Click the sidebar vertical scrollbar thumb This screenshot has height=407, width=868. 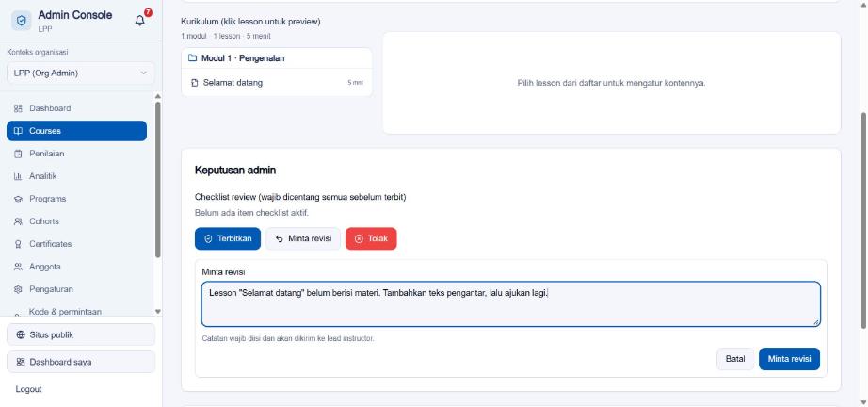pyautogui.click(x=158, y=180)
